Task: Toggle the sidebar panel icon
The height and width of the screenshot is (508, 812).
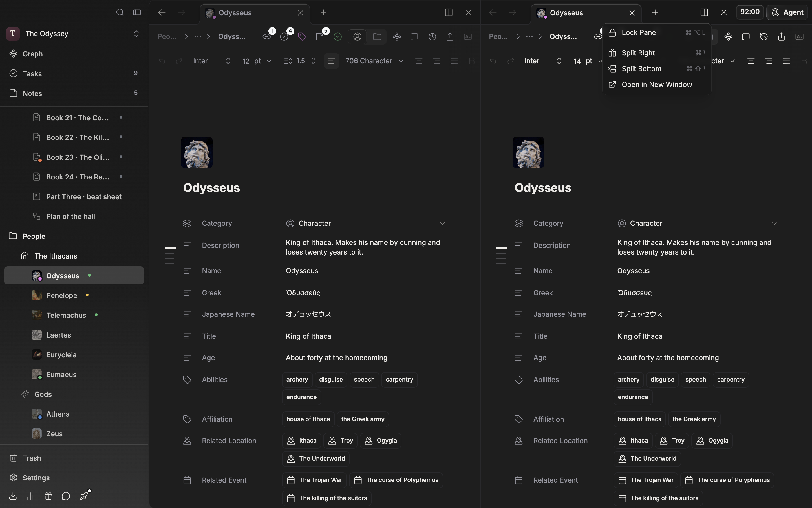Action: click(137, 12)
